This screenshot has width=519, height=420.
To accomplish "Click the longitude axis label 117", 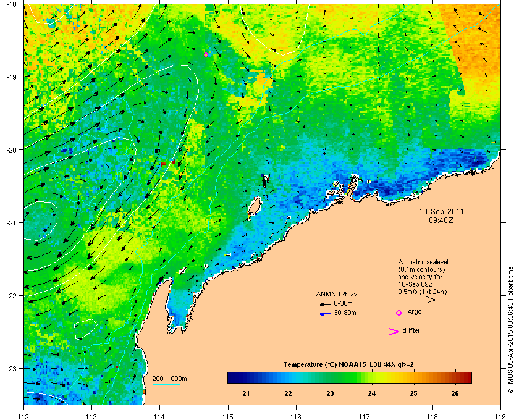I will [365, 416].
